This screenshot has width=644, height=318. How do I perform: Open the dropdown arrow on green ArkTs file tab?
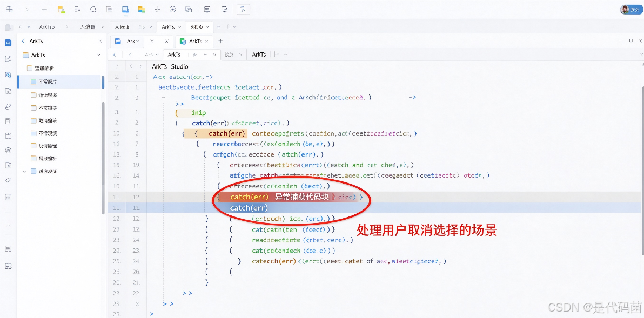coord(206,41)
